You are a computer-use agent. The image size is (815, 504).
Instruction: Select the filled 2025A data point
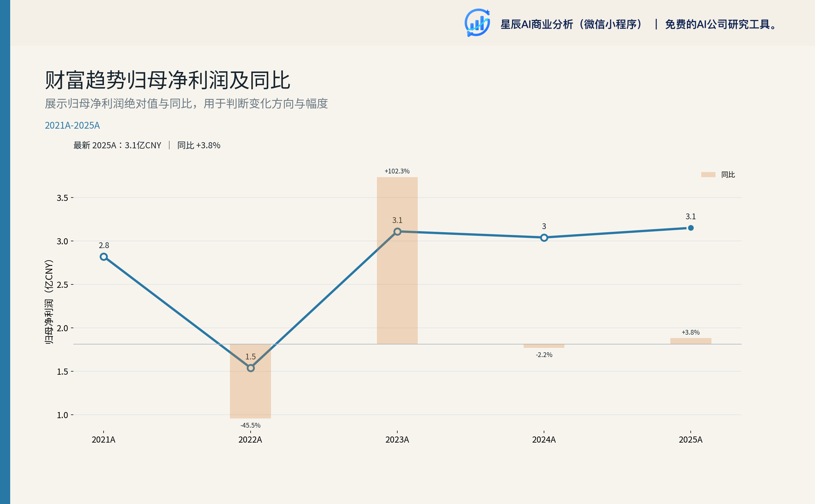pos(691,228)
